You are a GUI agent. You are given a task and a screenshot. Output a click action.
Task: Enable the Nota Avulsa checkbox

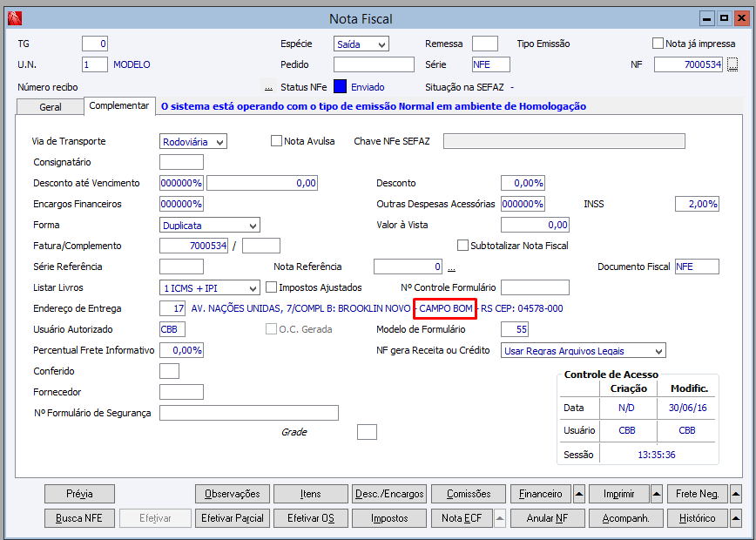[276, 141]
